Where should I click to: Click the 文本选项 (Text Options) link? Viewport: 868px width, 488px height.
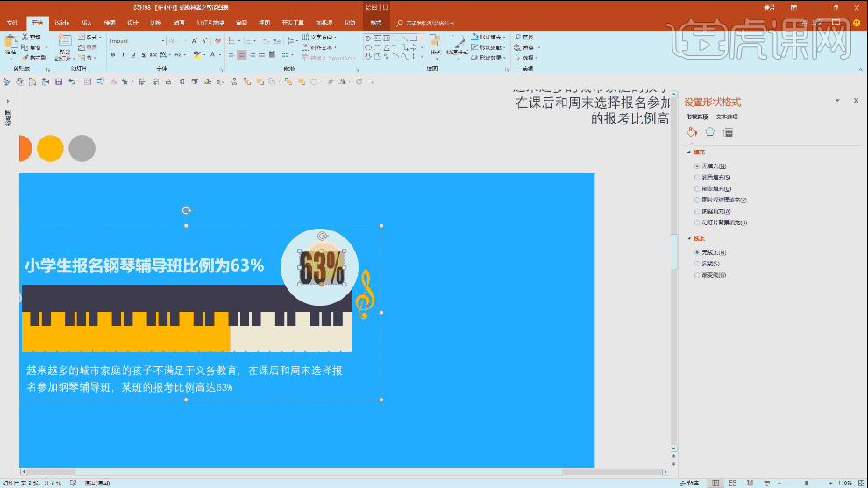click(x=727, y=116)
